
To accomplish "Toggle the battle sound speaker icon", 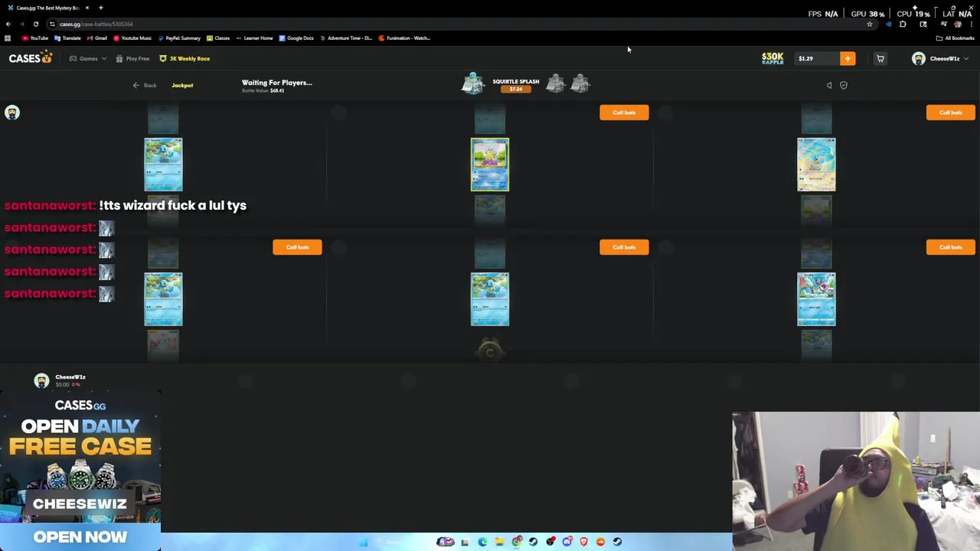I will [829, 86].
